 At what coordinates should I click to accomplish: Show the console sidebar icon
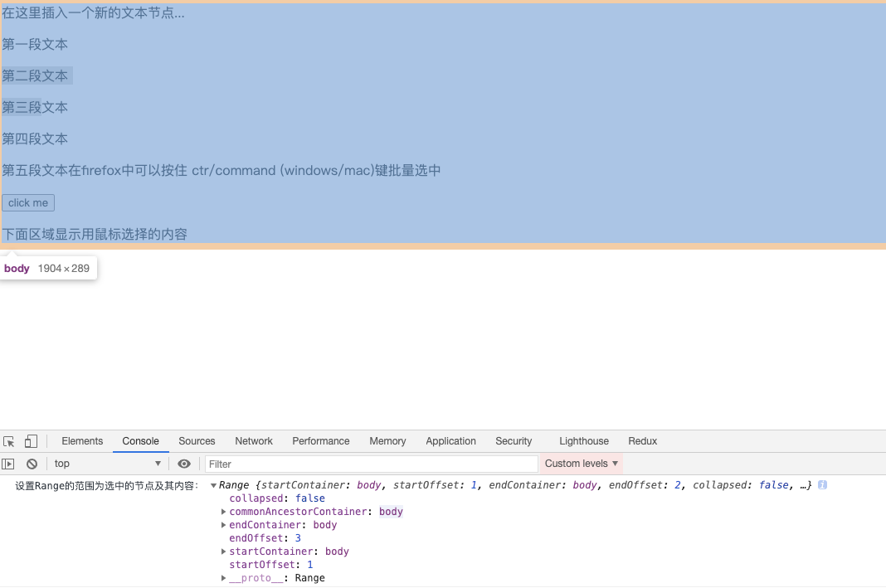click(7, 463)
